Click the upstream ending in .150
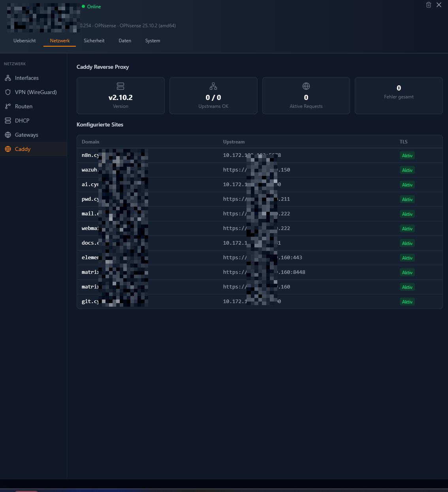448x492 pixels. click(x=256, y=170)
